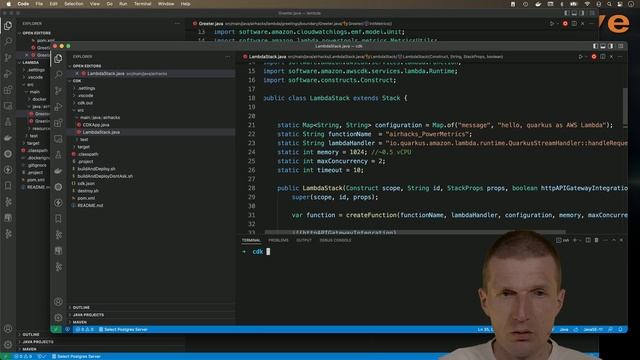Viewport: 640px width, 360px height.
Task: Split the LambdaStack.java editor
Action: click(602, 57)
